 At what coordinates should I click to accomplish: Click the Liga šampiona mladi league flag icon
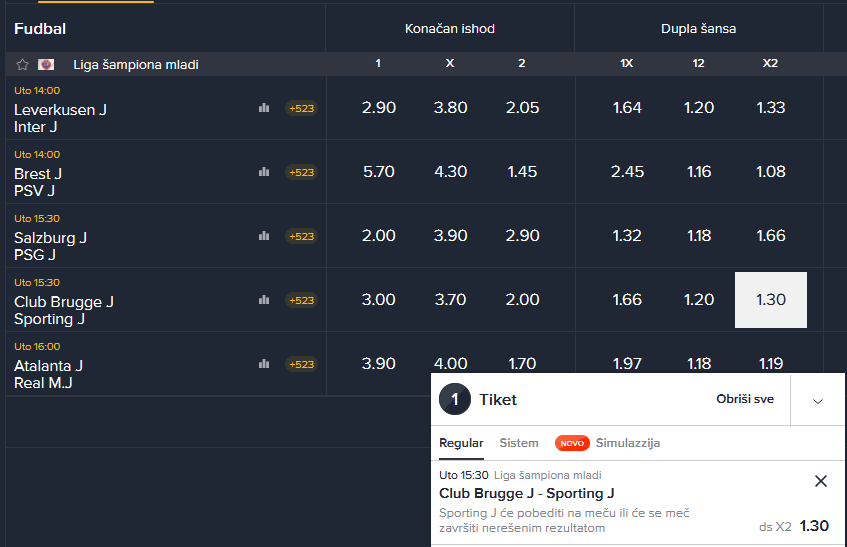tap(46, 64)
